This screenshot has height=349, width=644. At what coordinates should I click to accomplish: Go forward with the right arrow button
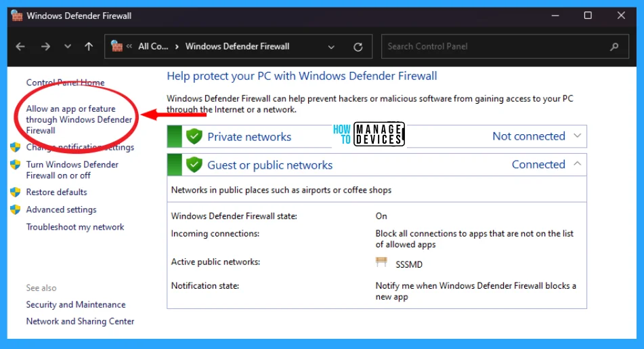pyautogui.click(x=45, y=47)
